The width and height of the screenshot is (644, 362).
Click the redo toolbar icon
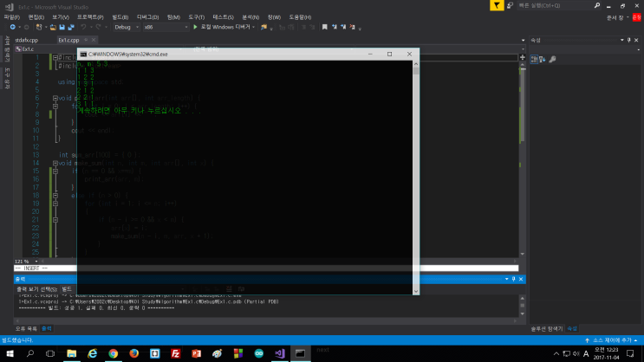tap(98, 27)
